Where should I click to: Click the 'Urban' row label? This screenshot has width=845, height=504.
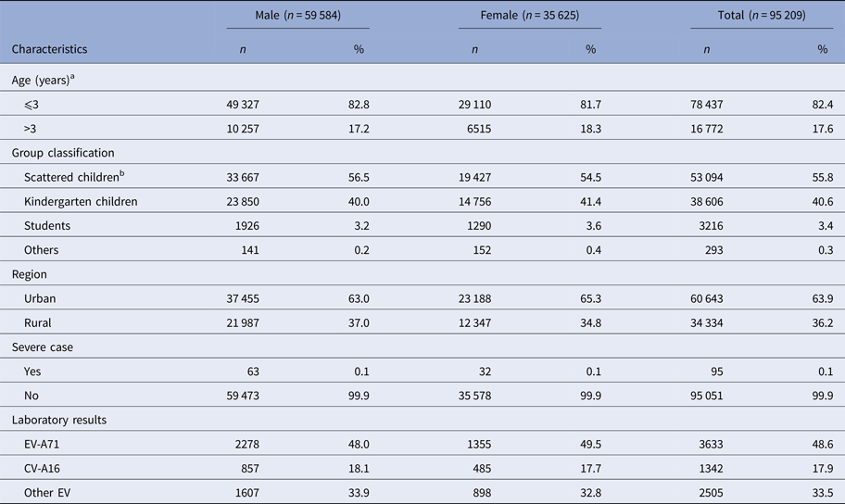(x=43, y=298)
